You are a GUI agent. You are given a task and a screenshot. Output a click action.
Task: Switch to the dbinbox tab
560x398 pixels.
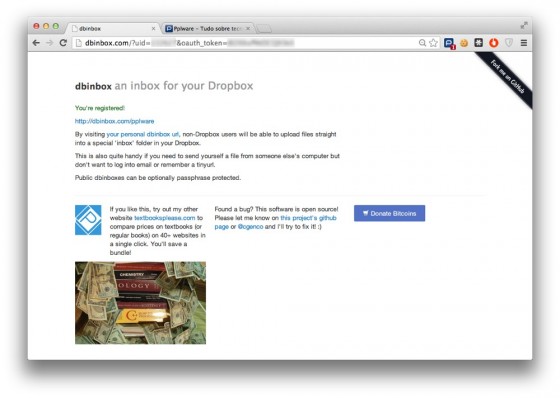(x=112, y=28)
